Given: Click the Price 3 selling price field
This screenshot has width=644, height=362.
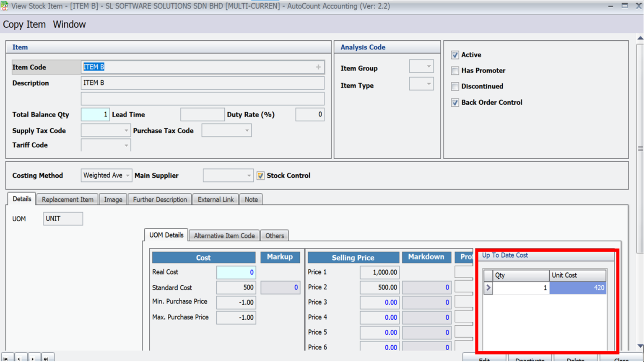Looking at the screenshot, I should point(379,303).
